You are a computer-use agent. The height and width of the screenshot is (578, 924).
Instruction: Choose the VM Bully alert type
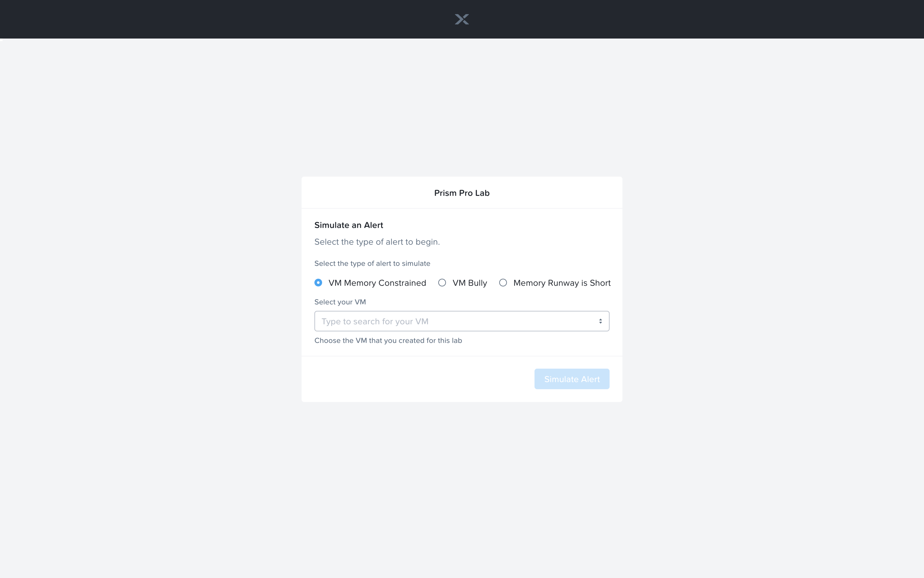[442, 283]
